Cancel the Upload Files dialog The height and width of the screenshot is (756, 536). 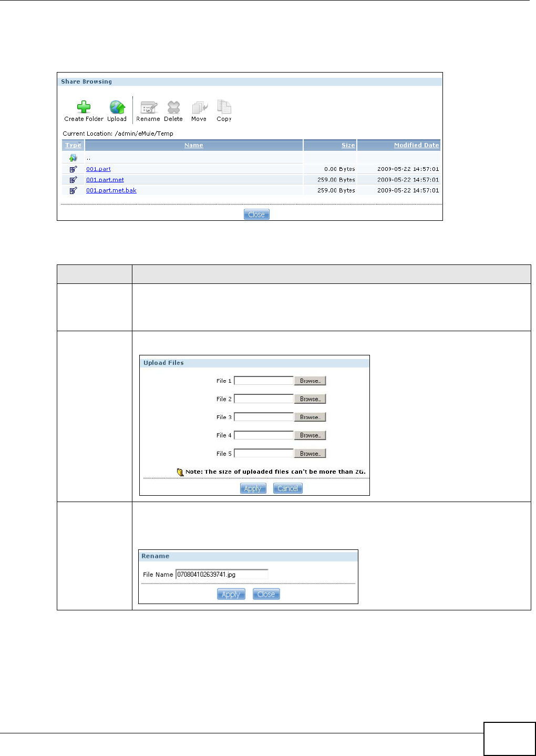tap(288, 488)
